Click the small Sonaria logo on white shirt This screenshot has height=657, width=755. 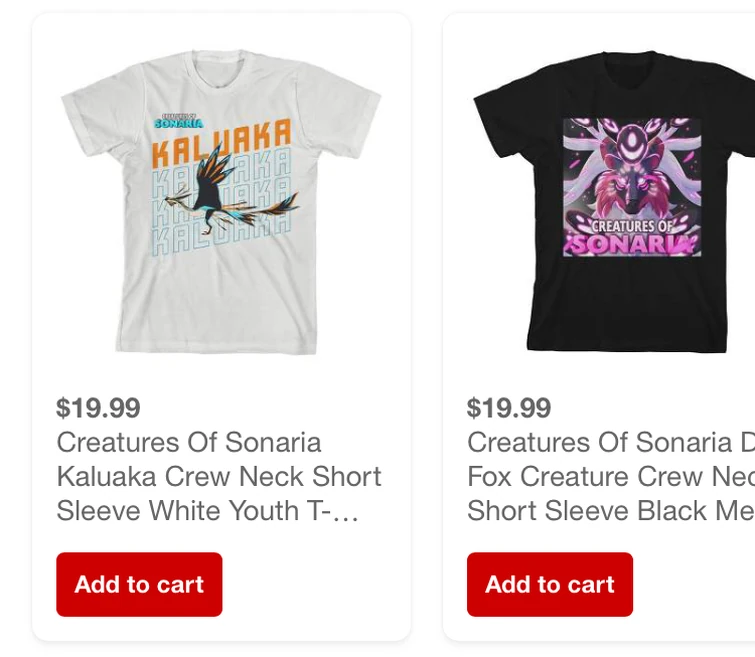pyautogui.click(x=179, y=120)
